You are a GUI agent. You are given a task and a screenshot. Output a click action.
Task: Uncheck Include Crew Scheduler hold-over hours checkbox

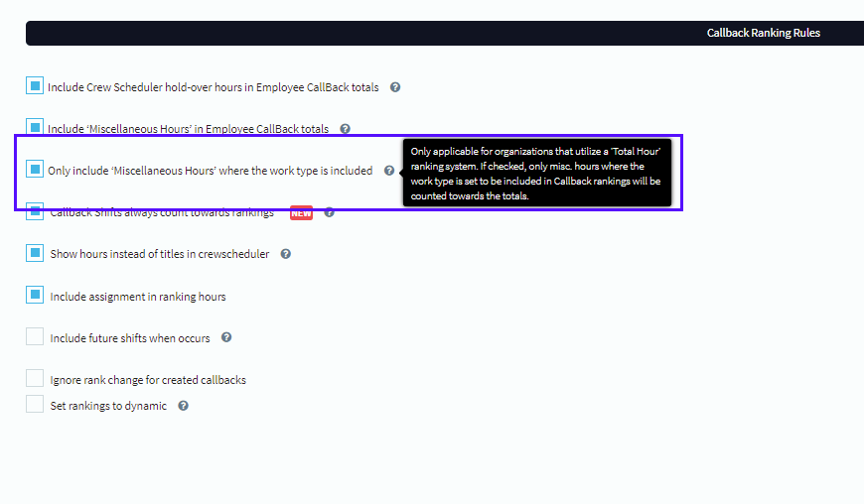pos(35,86)
